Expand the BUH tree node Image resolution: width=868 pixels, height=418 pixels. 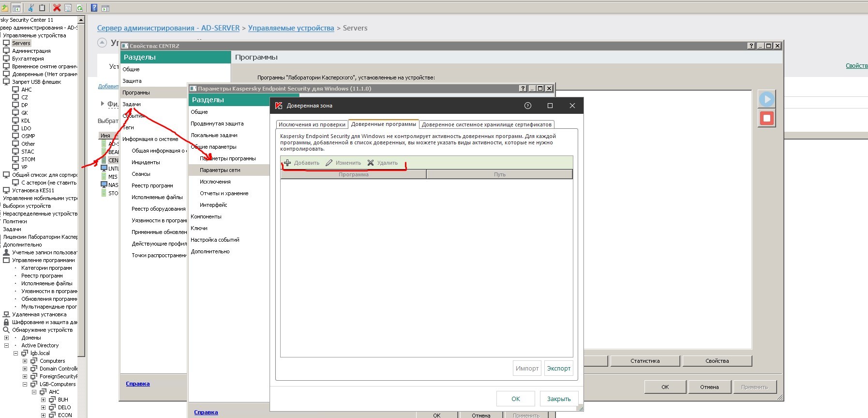click(43, 400)
